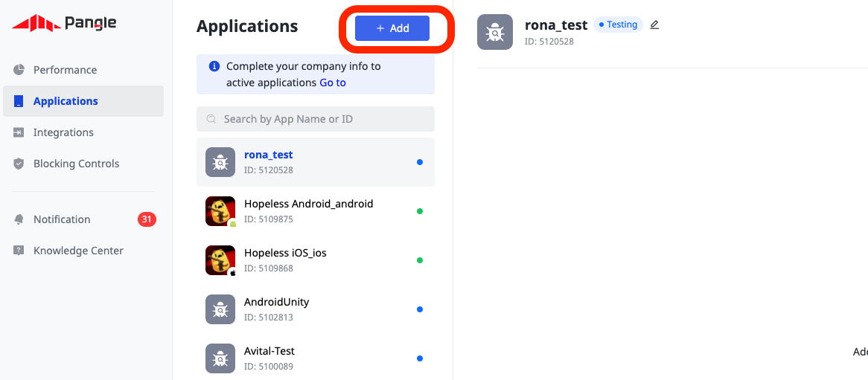Open the Applications menu item
Screen dimensions: 868x380
66,101
